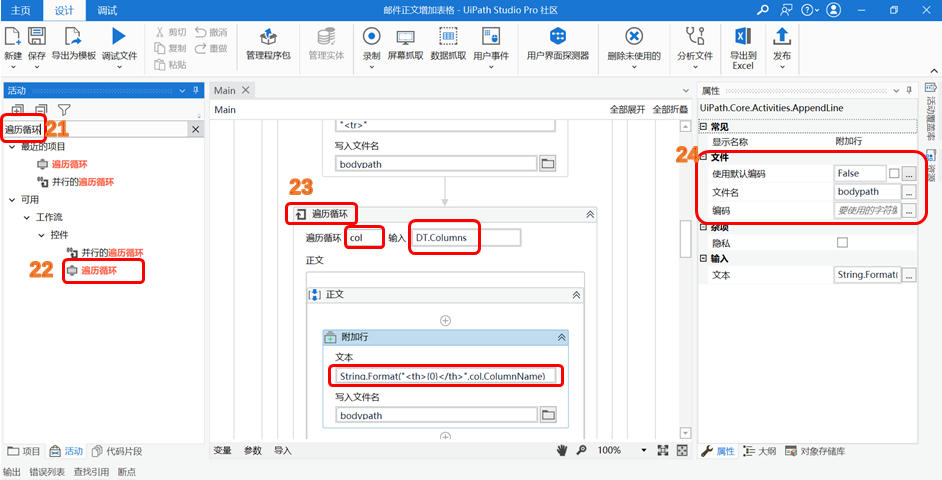Click fit-to-screen icon next to zoom

(x=663, y=450)
